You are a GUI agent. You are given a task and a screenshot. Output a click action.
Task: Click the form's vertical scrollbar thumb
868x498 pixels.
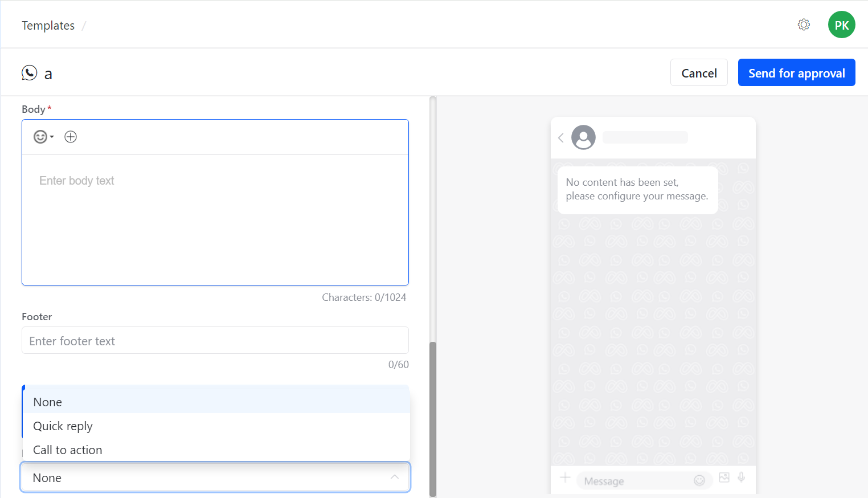click(x=433, y=419)
